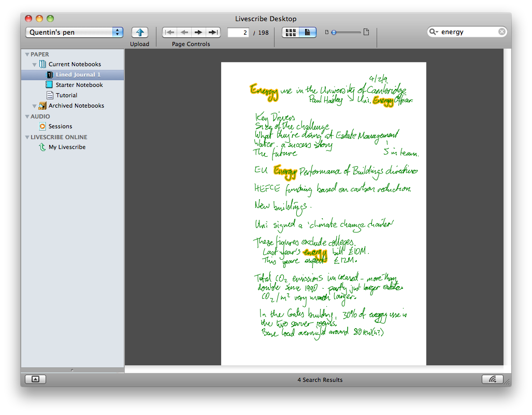This screenshot has width=532, height=415.
Task: Expand the Archived Notebooks folder
Action: pos(35,106)
